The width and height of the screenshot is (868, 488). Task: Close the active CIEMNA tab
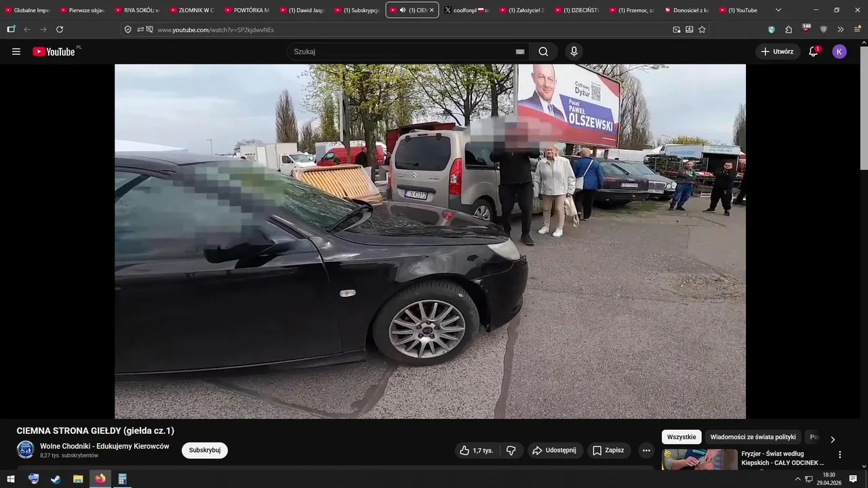pyautogui.click(x=431, y=10)
